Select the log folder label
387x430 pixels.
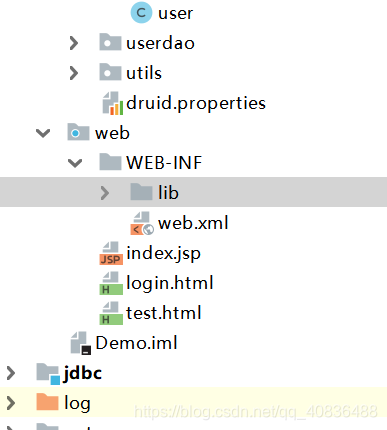[x=77, y=404]
